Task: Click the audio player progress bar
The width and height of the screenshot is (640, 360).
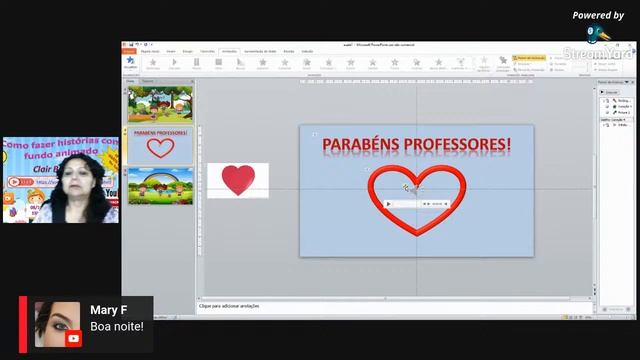Action: point(406,204)
